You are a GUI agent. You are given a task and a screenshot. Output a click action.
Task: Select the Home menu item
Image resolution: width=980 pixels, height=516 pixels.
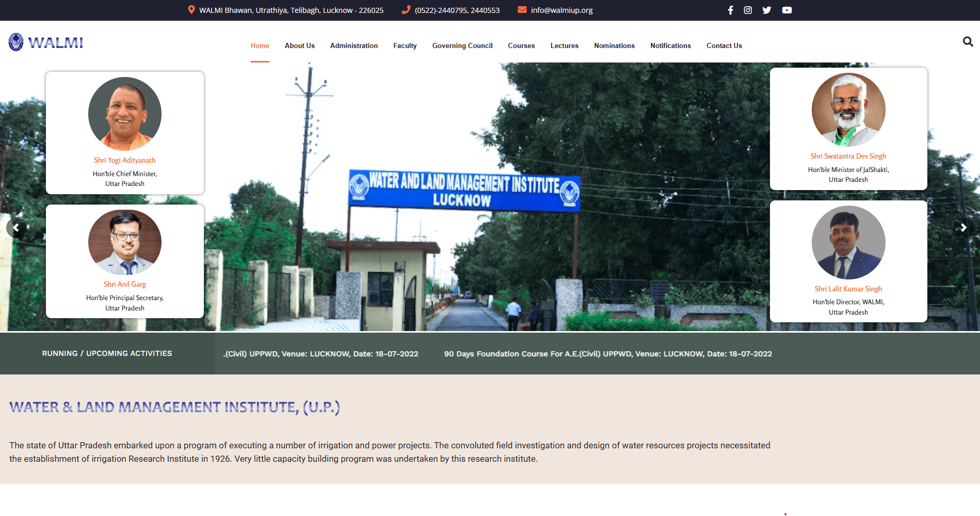[260, 45]
